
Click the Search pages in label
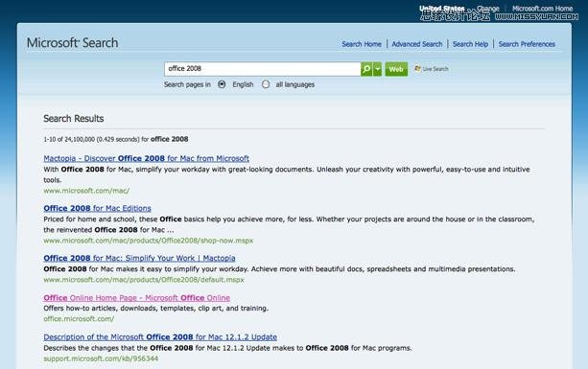(x=187, y=84)
